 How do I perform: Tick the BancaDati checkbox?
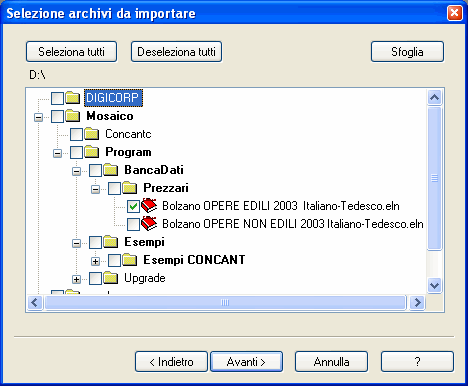[95, 170]
